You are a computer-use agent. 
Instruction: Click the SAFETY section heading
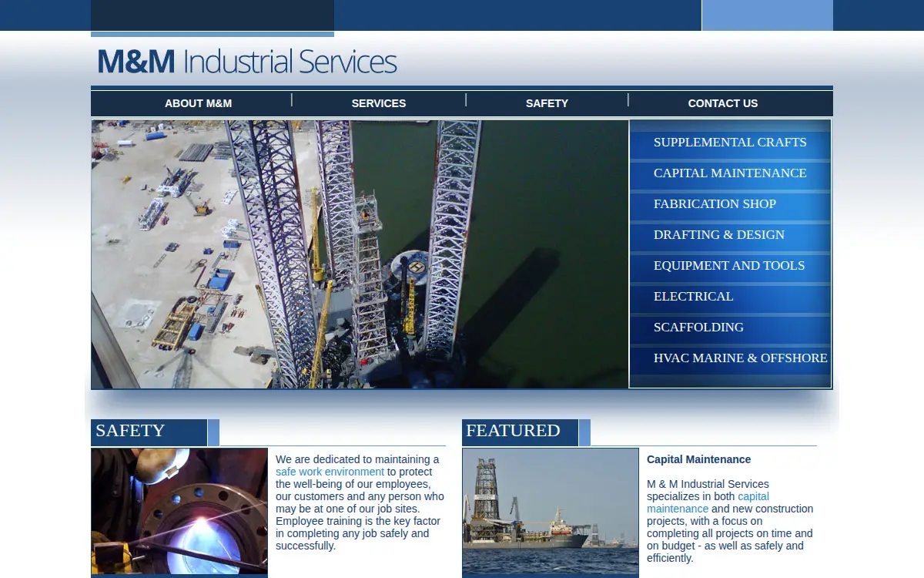point(130,431)
